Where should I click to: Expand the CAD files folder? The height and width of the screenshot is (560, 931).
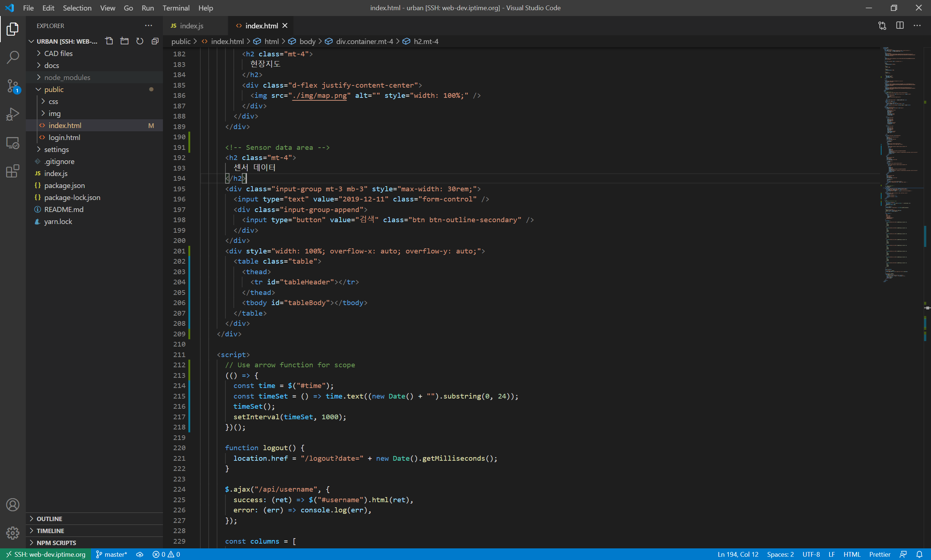(58, 53)
